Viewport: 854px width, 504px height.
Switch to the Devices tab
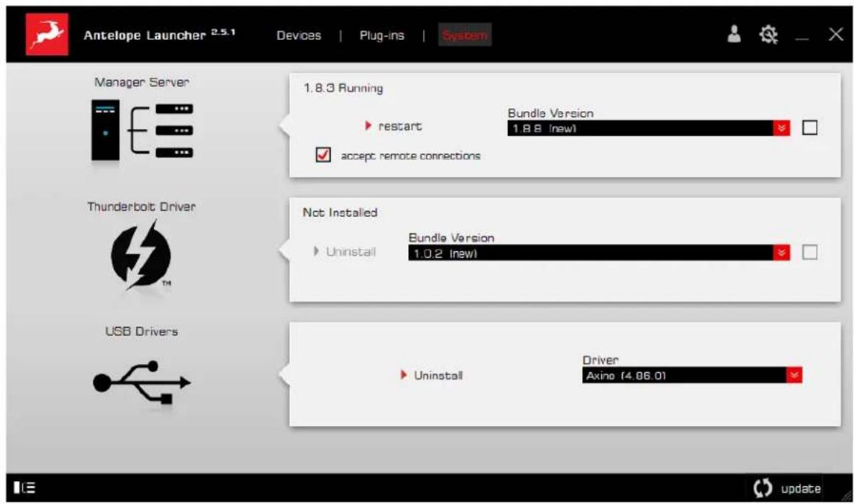(298, 35)
